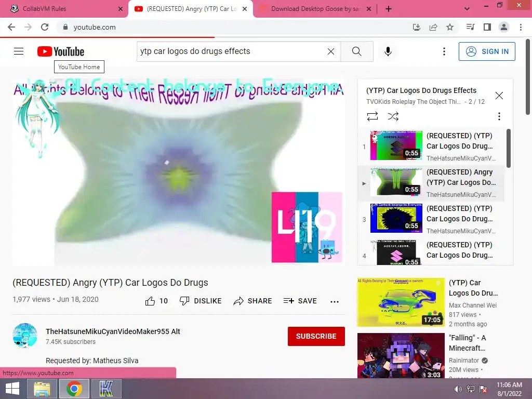This screenshot has height=399, width=532.
Task: Open the K application in the taskbar
Action: [106, 389]
